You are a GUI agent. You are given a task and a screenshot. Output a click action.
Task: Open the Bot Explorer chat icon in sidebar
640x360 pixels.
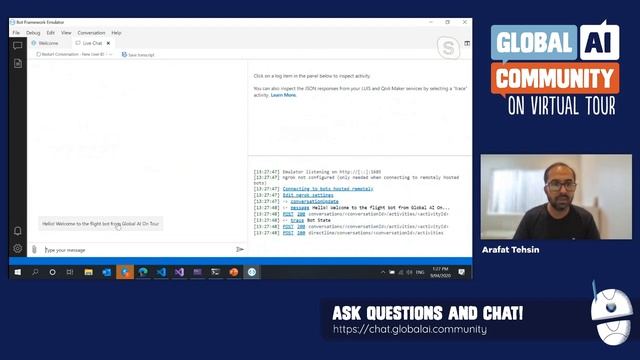pos(18,45)
